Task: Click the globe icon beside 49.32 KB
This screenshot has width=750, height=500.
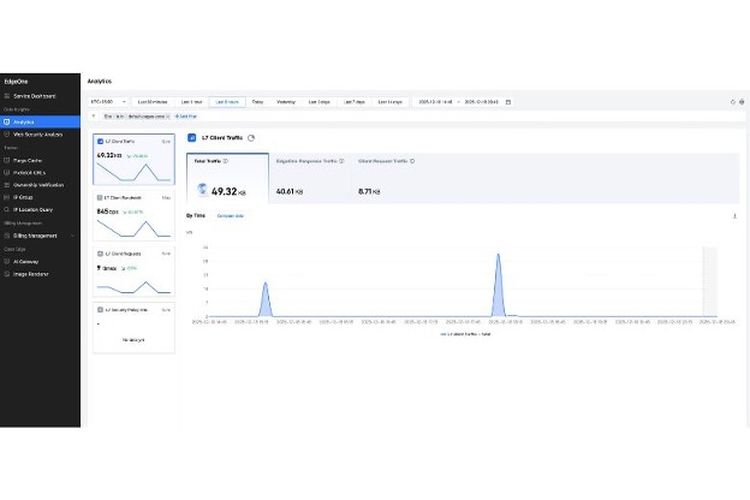Action: click(202, 190)
